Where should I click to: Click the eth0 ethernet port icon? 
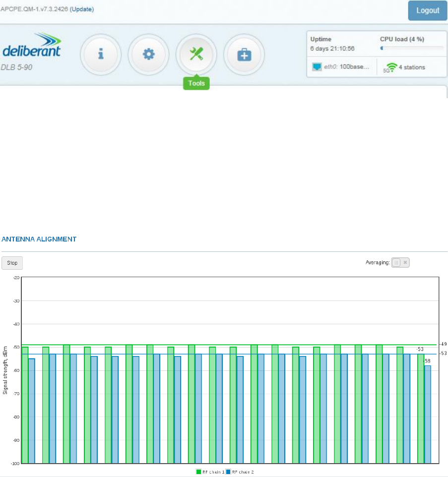tap(317, 66)
